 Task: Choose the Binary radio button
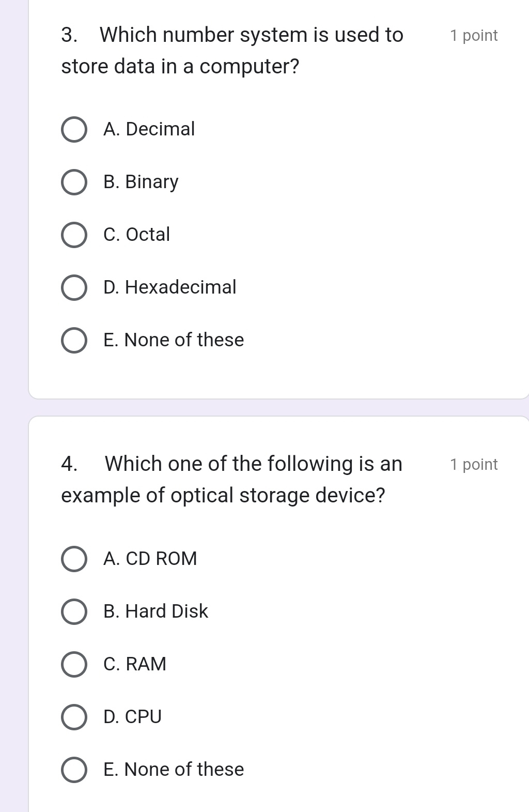(x=74, y=182)
